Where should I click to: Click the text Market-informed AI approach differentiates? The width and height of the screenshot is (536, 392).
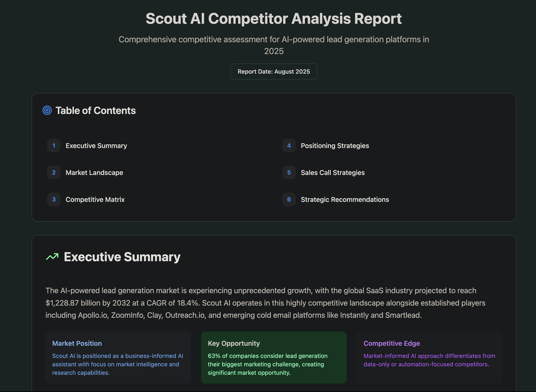[429, 360]
